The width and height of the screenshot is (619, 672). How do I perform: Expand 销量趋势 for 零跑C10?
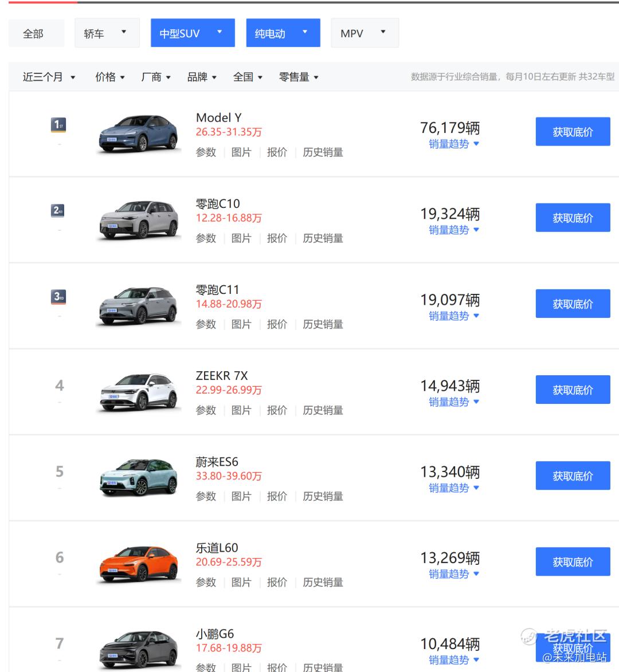point(453,230)
